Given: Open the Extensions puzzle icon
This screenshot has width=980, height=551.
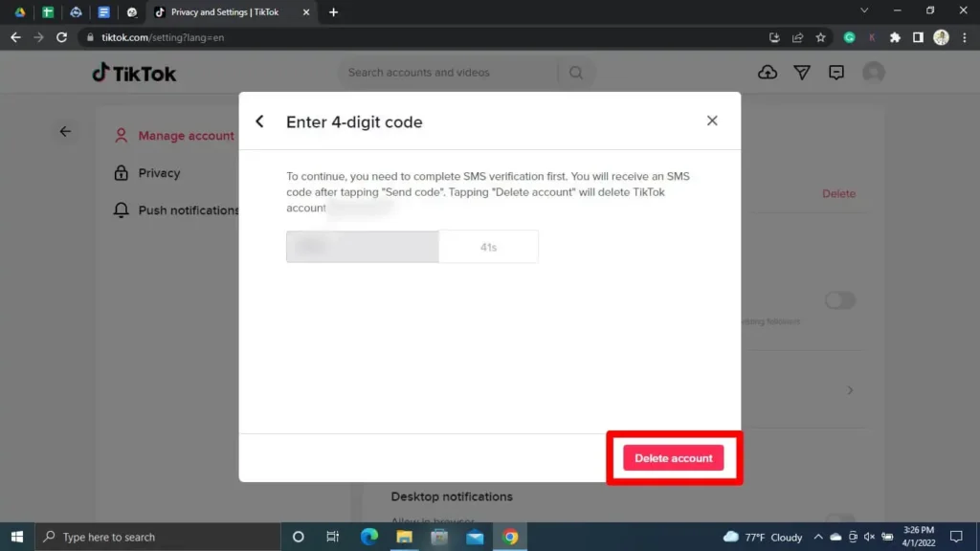Looking at the screenshot, I should 895,37.
